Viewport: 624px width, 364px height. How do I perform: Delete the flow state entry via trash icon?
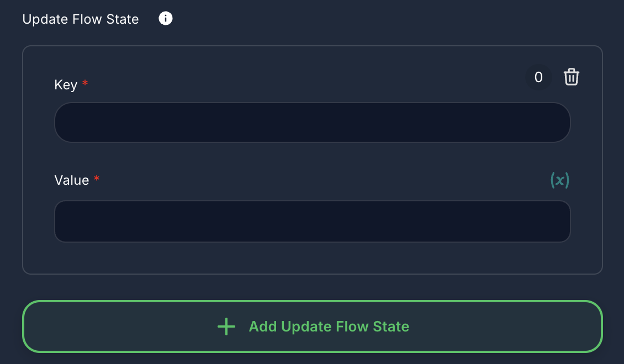tap(572, 77)
